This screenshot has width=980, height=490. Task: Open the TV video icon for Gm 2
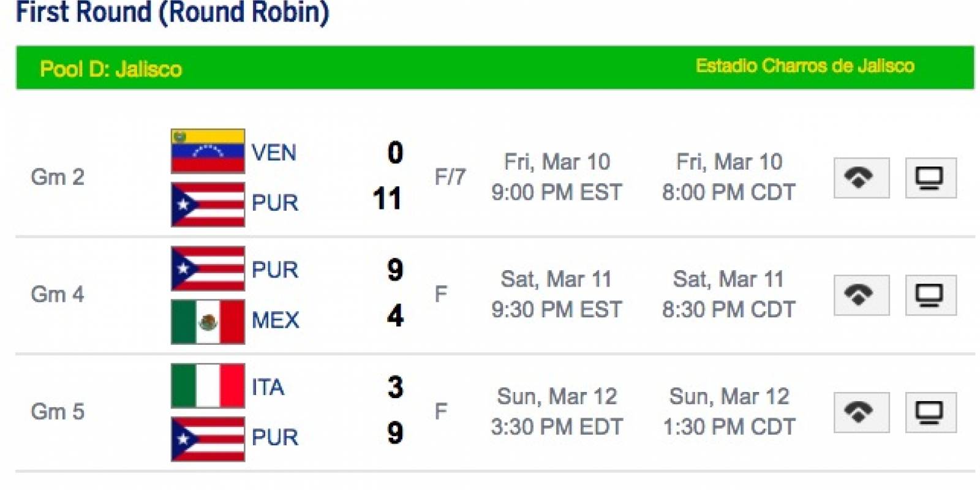[930, 178]
